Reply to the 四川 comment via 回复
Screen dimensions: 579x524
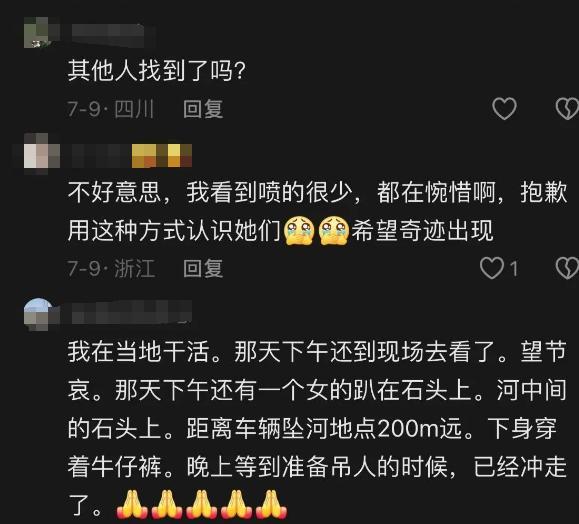click(203, 109)
